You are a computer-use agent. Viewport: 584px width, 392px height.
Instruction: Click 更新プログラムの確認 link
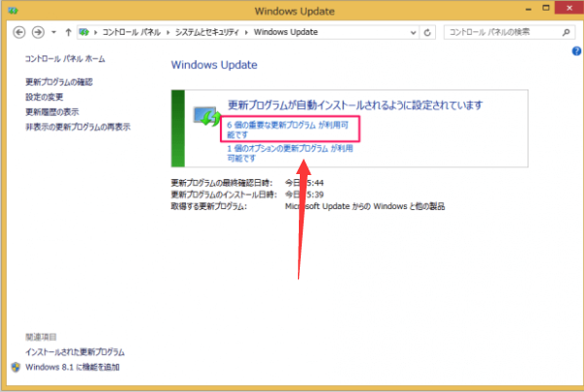point(58,82)
